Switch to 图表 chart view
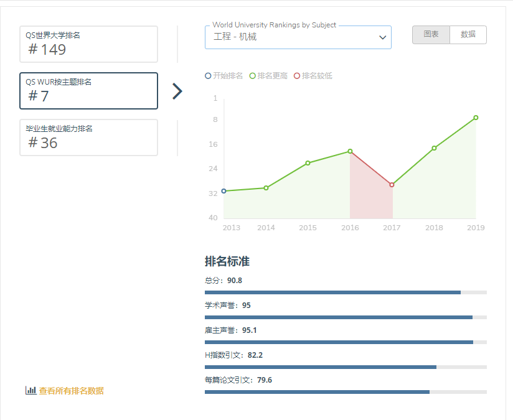The height and width of the screenshot is (420, 513). (x=431, y=35)
